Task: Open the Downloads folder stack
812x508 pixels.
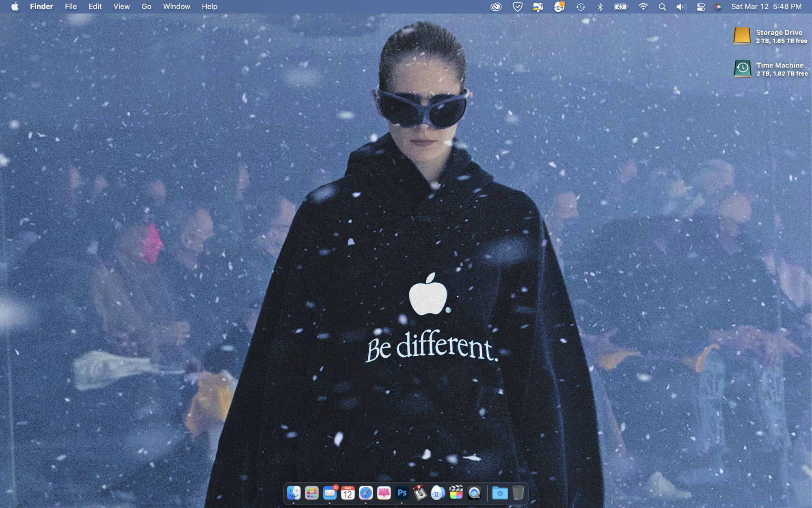Action: click(500, 493)
